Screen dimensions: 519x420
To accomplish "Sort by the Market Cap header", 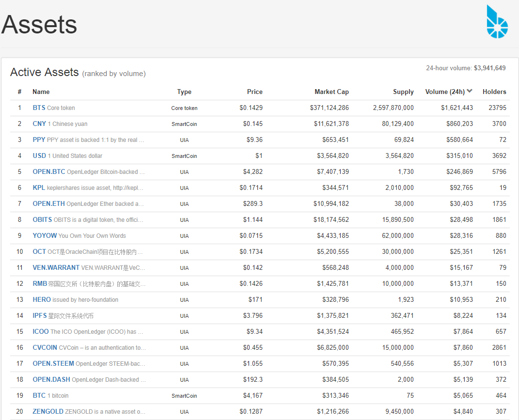I will (x=331, y=92).
